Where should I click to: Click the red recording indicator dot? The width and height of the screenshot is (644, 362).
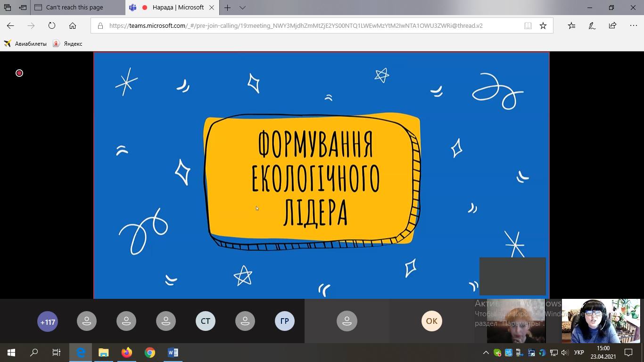tap(19, 73)
